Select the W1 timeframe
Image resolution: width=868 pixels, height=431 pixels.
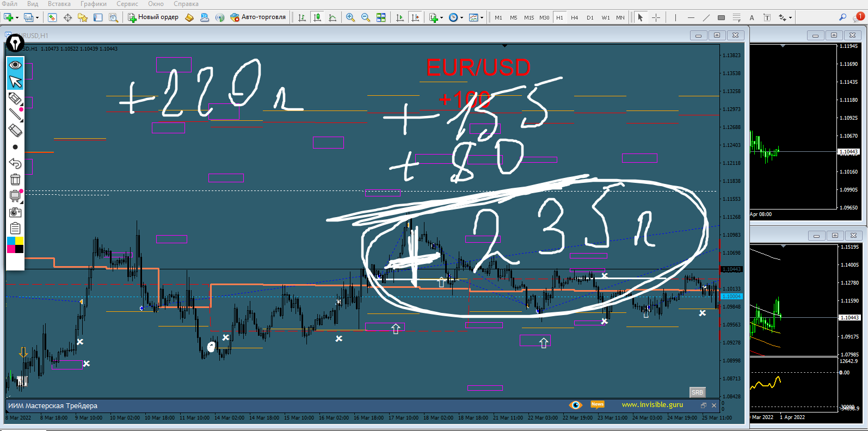605,17
